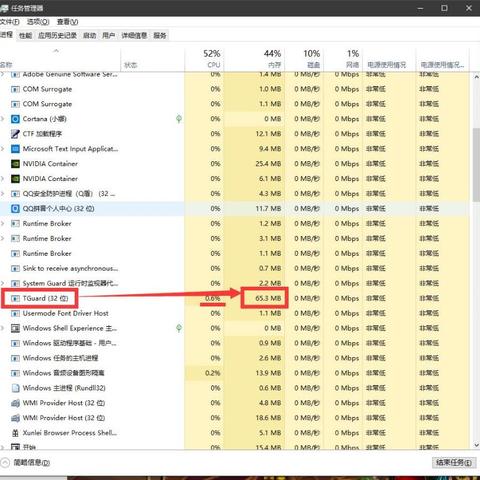Click the first NVIDIA Container icon
480x480 pixels.
coord(15,164)
